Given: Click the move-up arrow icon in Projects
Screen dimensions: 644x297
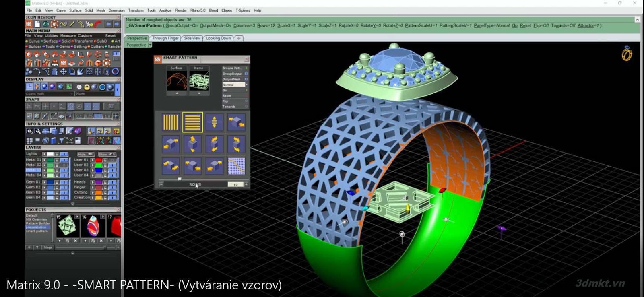Looking at the screenshot, I should point(37,247).
